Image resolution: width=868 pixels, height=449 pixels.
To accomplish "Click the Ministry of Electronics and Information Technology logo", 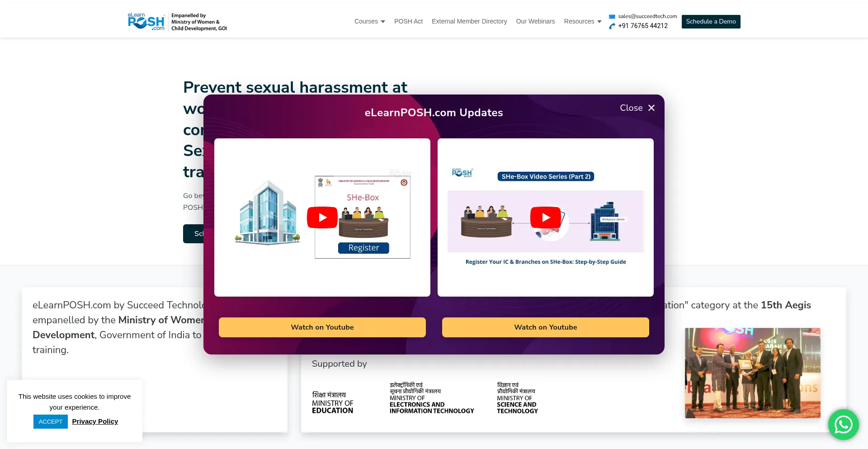I will pos(432,398).
